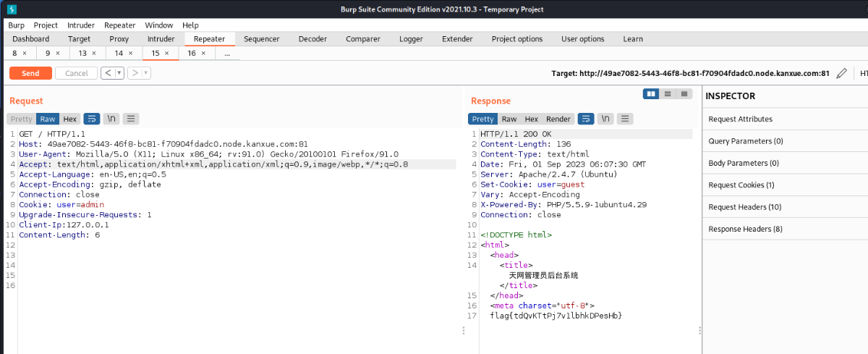Viewport: 868px width, 354px height.
Task: Open the history back dropdown arrow
Action: (x=119, y=73)
